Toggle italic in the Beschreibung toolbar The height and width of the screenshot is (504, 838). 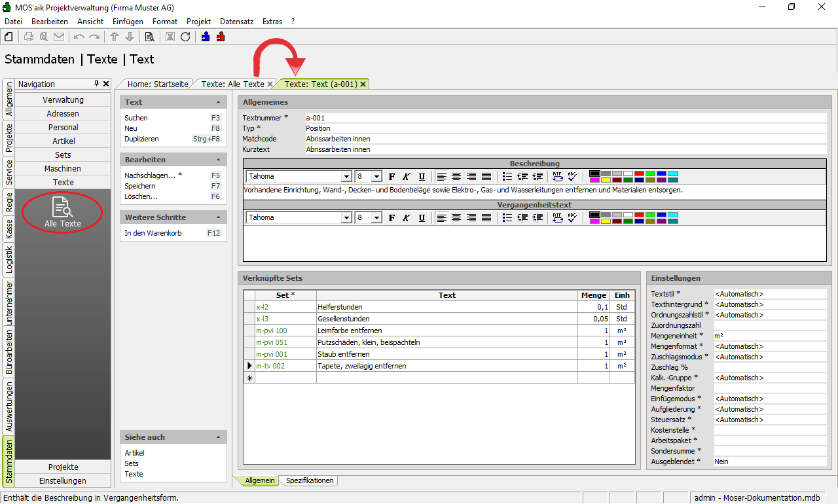click(x=407, y=176)
